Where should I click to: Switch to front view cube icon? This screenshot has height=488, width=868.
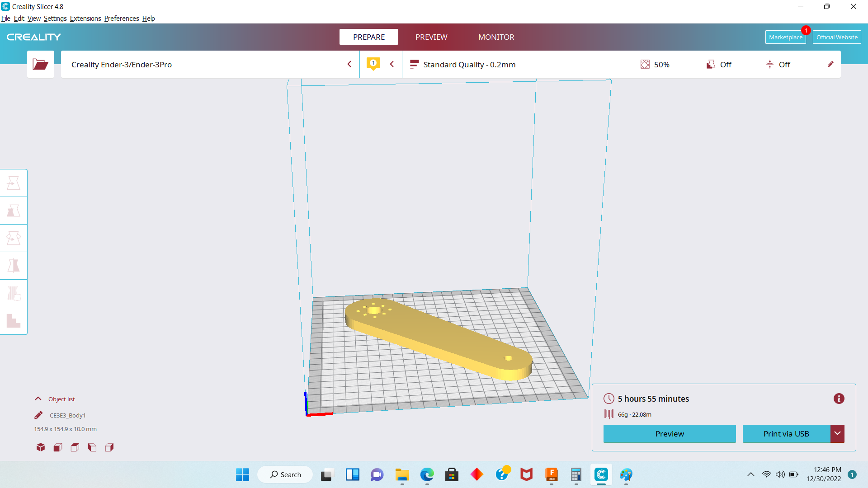[x=58, y=447]
